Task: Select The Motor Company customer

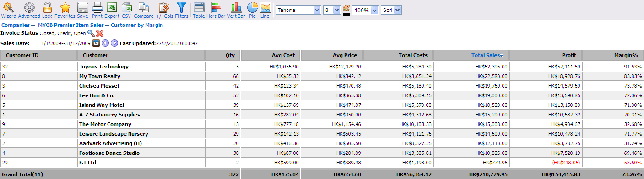Action: tap(105, 124)
